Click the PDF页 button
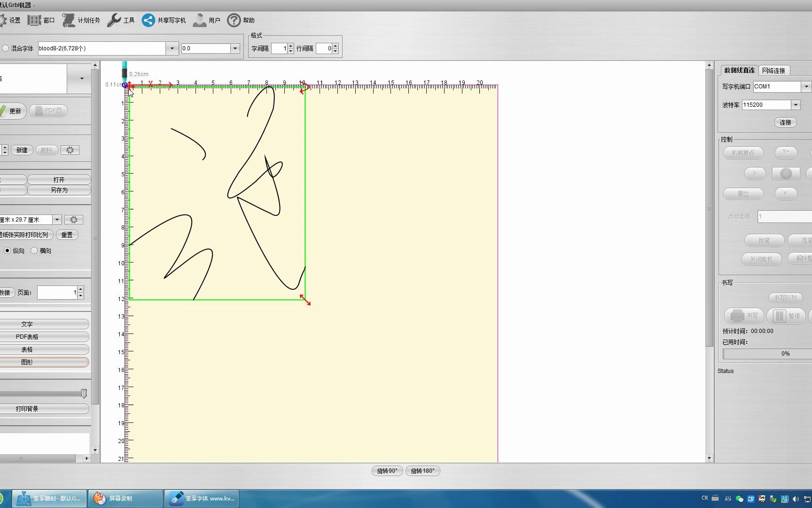 click(48, 111)
